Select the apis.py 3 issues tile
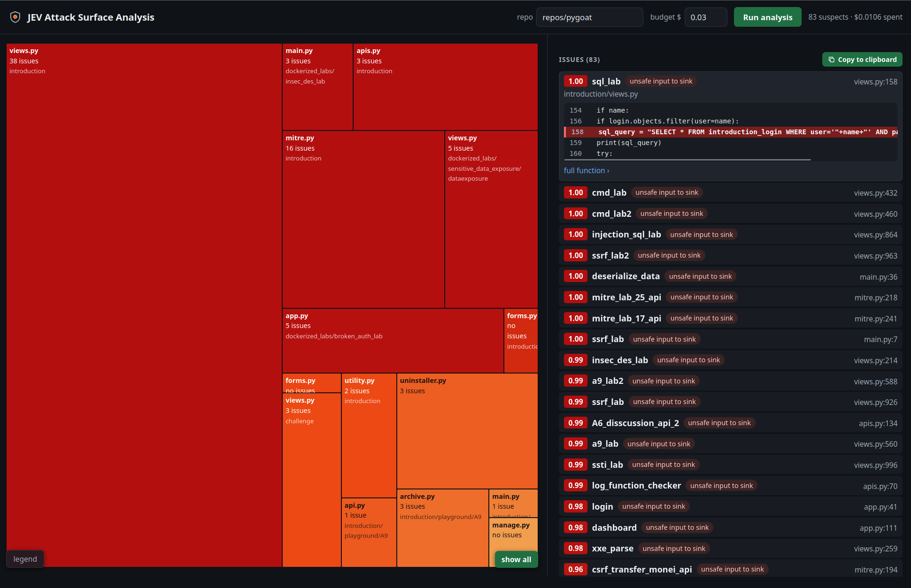 [445, 87]
